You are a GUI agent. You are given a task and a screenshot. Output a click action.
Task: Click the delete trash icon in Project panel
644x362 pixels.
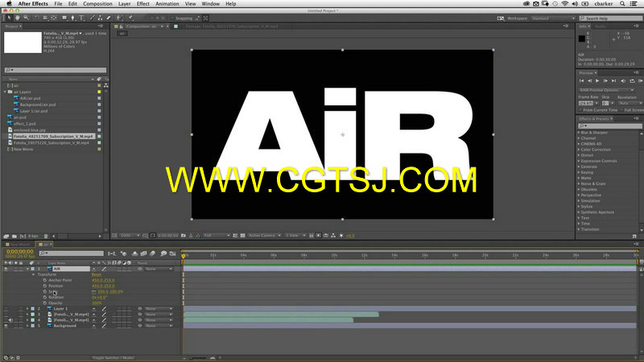point(46,236)
